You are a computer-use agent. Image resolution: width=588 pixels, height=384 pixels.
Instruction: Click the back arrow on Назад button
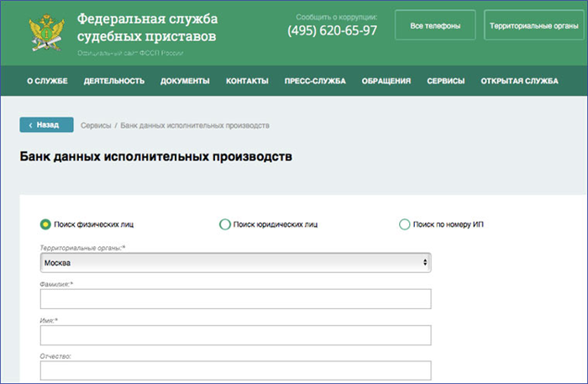pos(30,125)
